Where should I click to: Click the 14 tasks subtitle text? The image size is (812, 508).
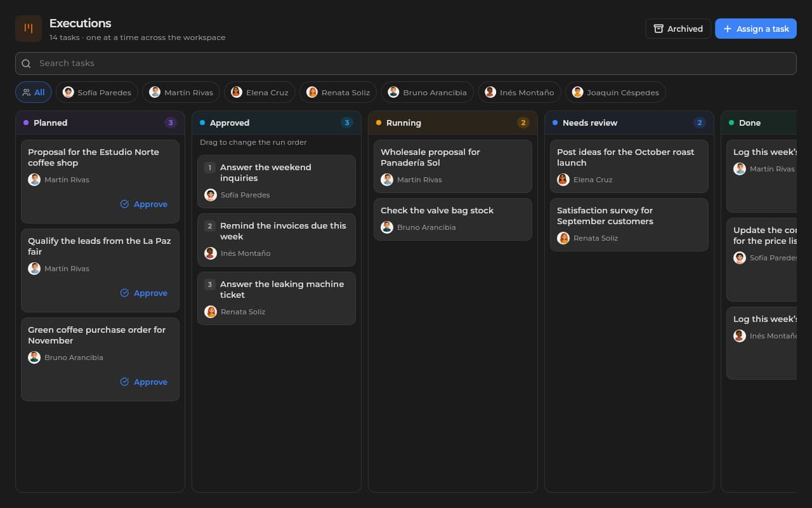tap(138, 37)
